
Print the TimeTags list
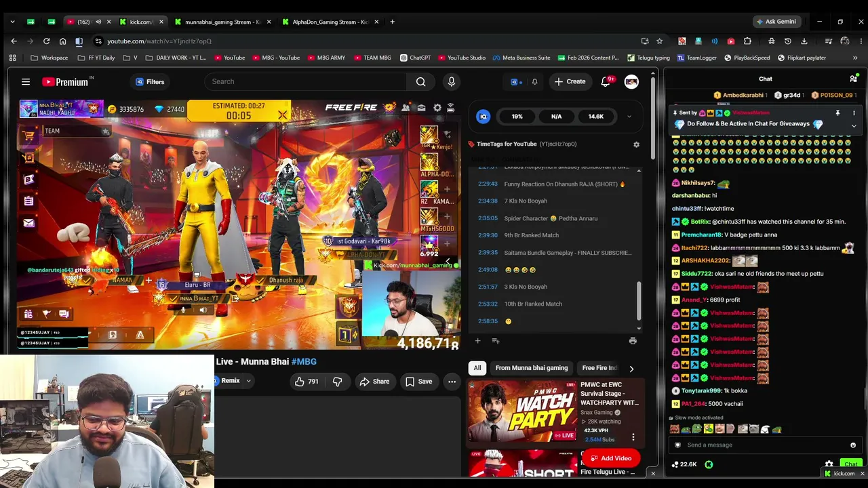[x=633, y=341]
